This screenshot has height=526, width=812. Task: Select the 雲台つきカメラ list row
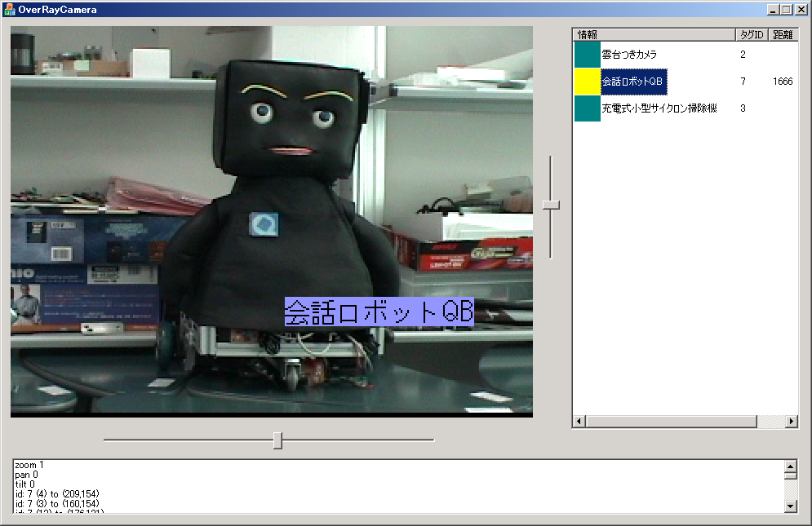point(686,55)
